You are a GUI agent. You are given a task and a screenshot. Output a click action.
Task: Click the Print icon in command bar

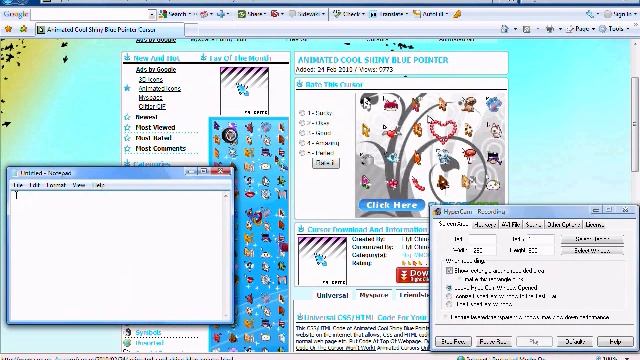(x=550, y=29)
